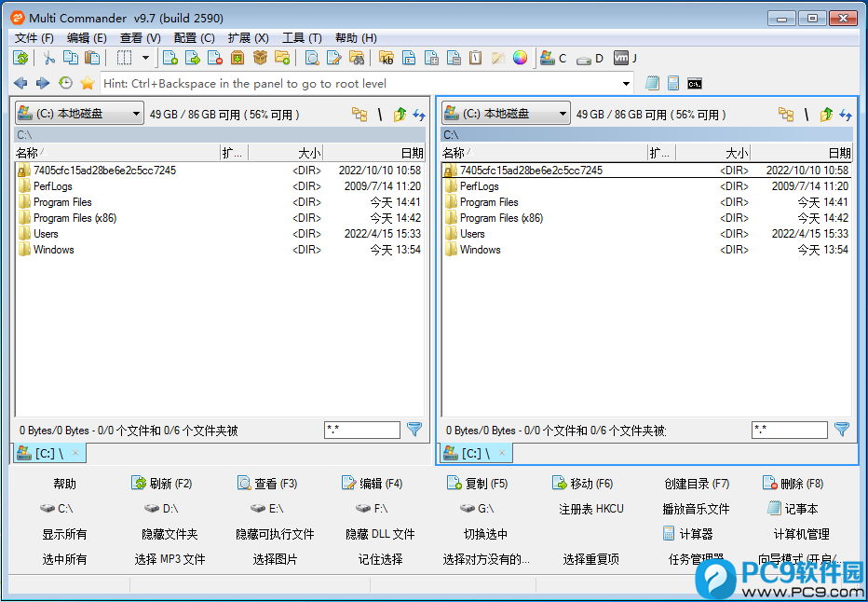Screen dimensions: 868x602
Task: Click the 复制 (F5) button
Action: point(477,484)
